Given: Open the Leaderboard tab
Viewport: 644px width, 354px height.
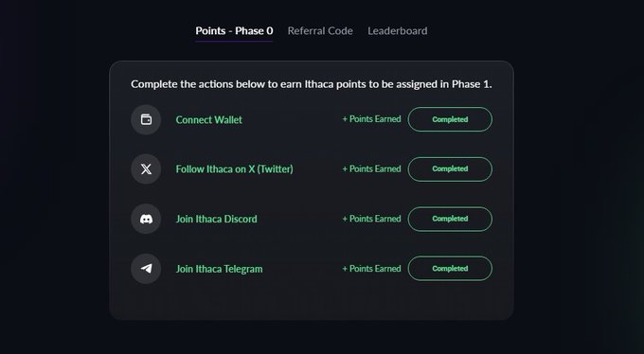Looking at the screenshot, I should pos(397,31).
